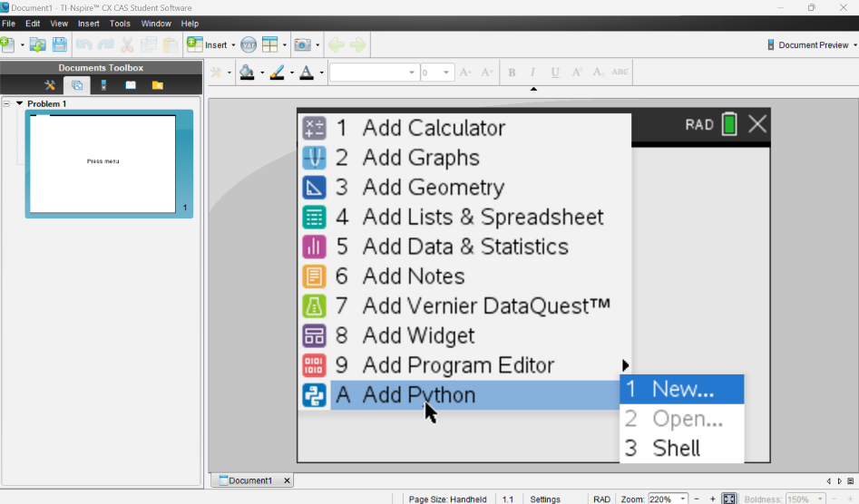859x504 pixels.
Task: Open the Document Tools tab in Toolbox
Action: [50, 85]
